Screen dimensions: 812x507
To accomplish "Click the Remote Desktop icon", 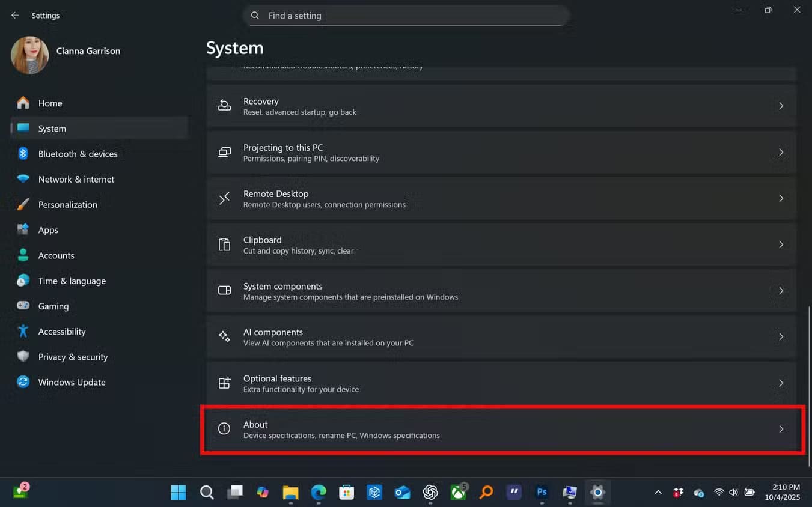I will point(224,198).
